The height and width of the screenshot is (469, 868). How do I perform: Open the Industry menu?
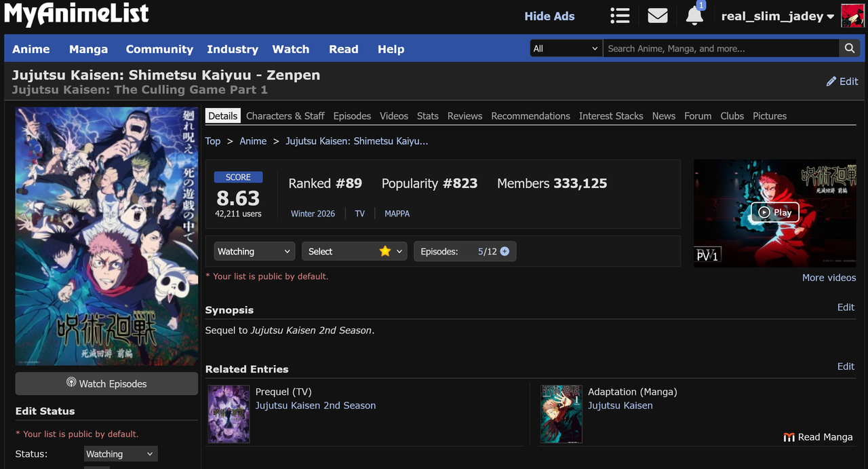click(x=233, y=49)
